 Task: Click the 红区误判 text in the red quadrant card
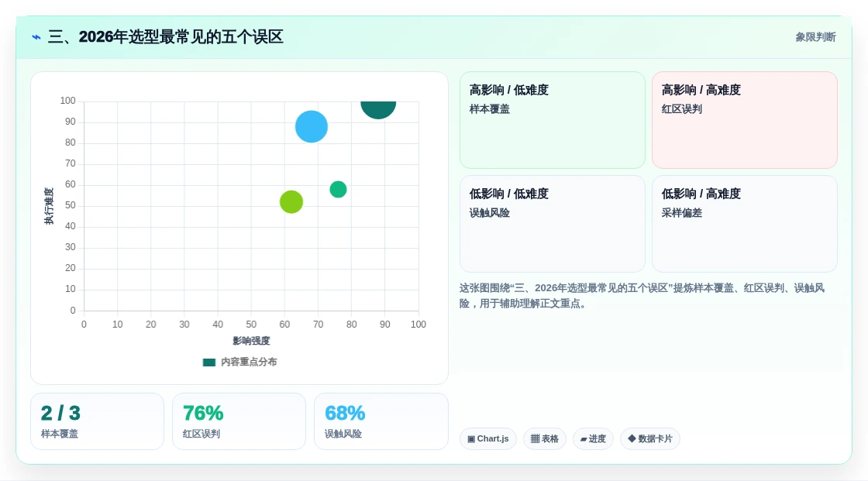click(681, 109)
